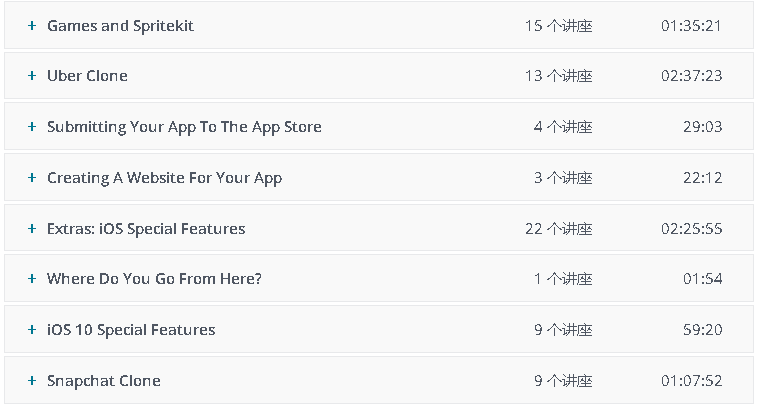Screen dimensions: 757x407
Task: Expand Where Do You Go From Here plus icon
Action: coord(32,279)
